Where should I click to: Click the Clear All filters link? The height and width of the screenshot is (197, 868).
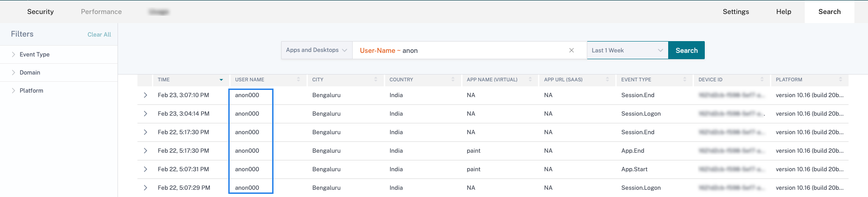point(99,35)
